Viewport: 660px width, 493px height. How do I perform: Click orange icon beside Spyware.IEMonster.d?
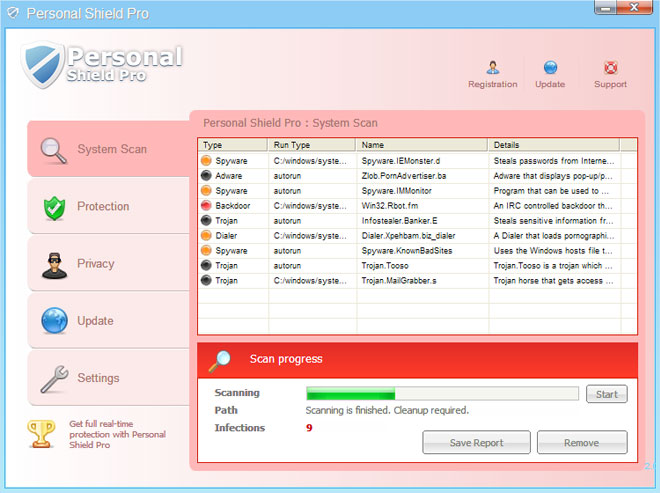206,160
